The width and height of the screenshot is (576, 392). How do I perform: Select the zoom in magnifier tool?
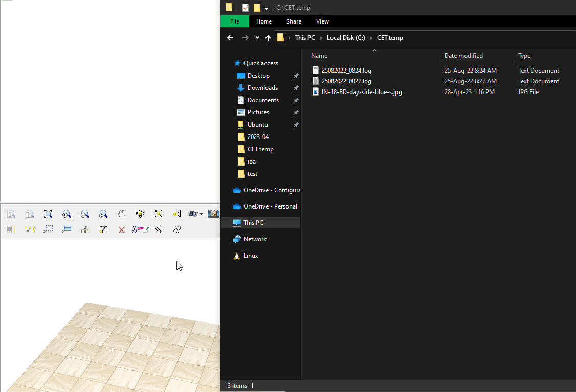tap(67, 214)
